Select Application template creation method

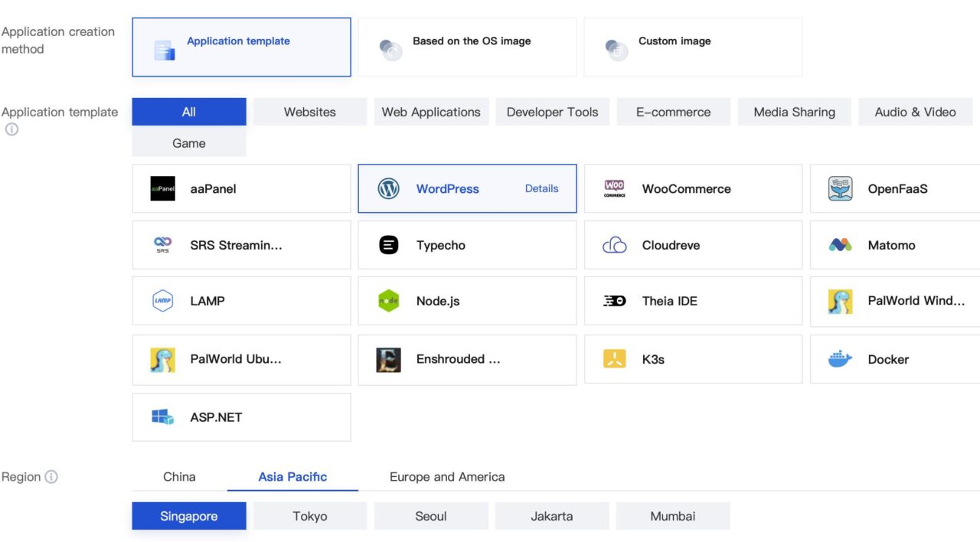241,47
